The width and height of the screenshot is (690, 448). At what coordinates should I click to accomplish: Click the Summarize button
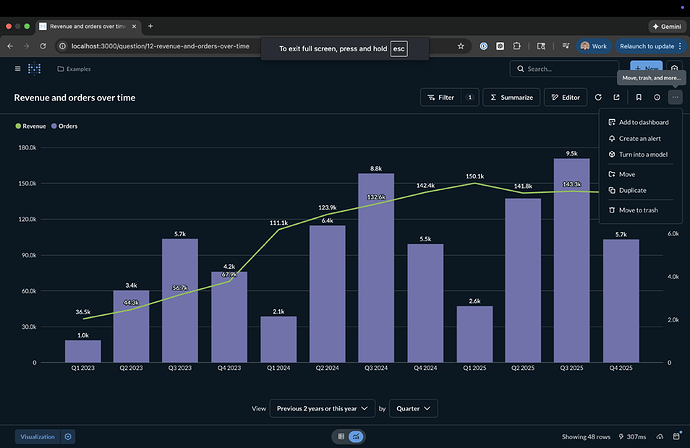[512, 97]
